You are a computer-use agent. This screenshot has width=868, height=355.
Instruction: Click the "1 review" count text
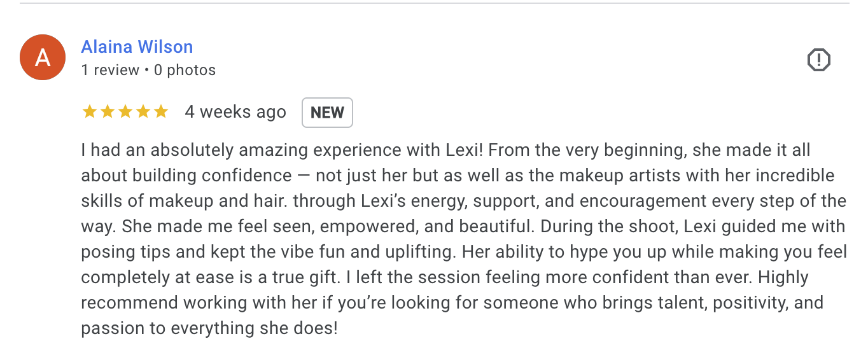click(x=110, y=70)
